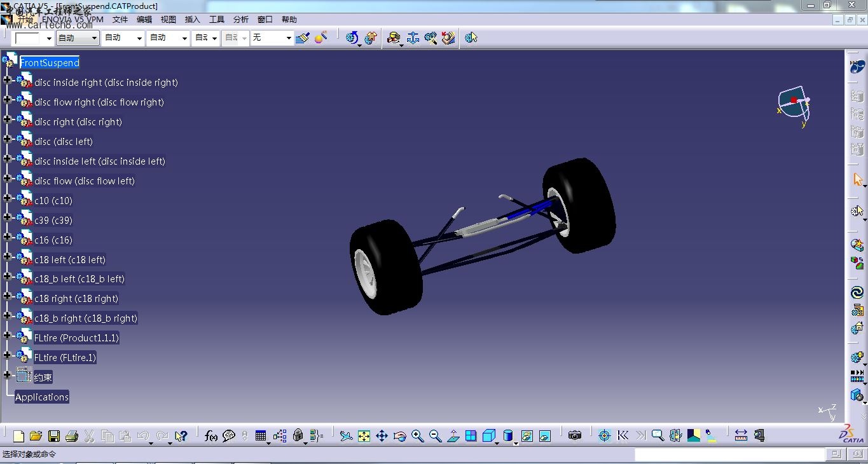Expand the c10 (c10) tree node
Screen dimensions: 868x464
tap(7, 198)
